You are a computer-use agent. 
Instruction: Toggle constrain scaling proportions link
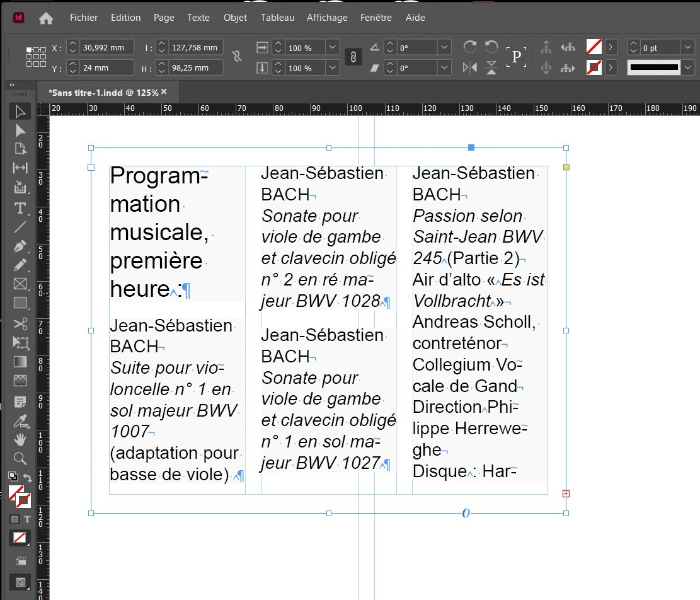353,57
